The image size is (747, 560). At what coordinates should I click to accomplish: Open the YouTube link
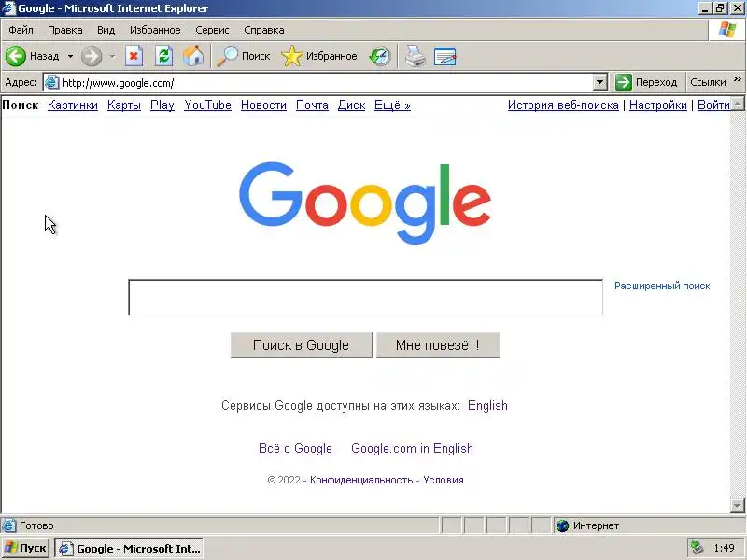point(207,105)
